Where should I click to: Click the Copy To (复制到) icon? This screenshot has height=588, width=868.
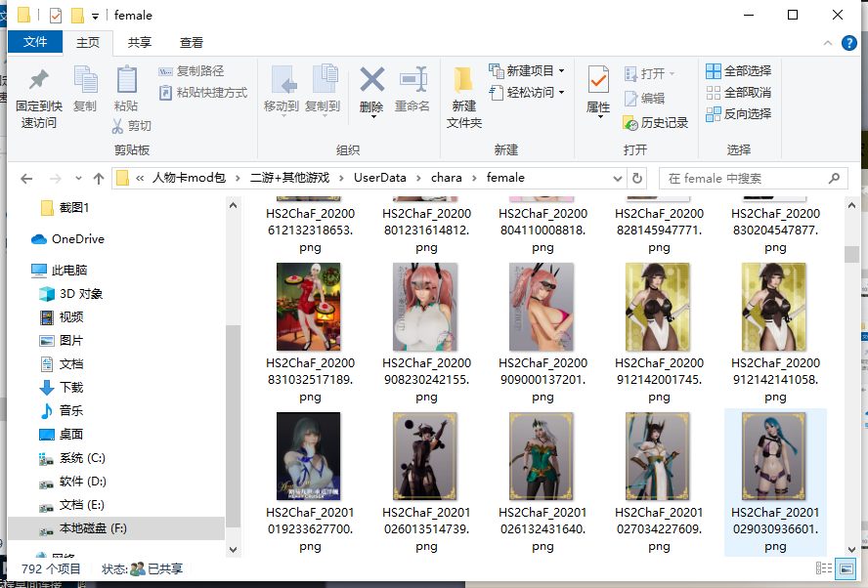(x=325, y=79)
